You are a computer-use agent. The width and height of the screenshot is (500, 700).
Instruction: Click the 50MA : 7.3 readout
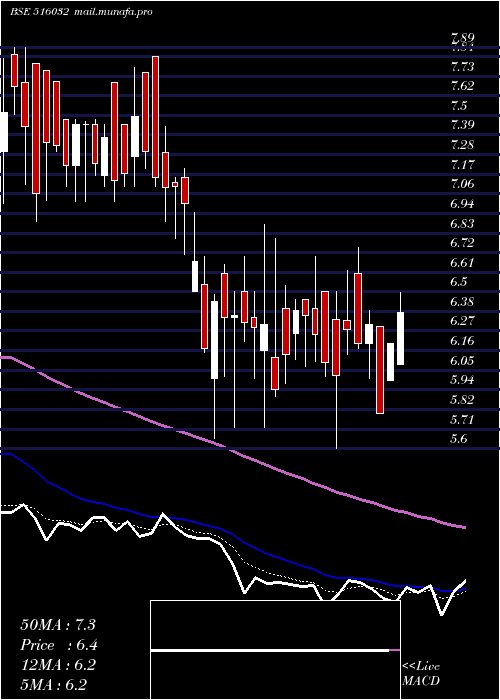58,625
